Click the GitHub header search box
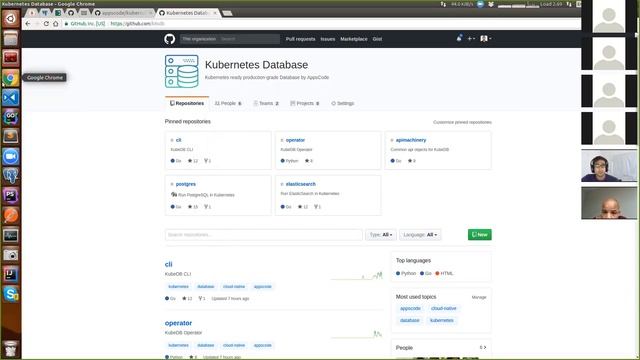This screenshot has height=360, width=640. point(230,39)
